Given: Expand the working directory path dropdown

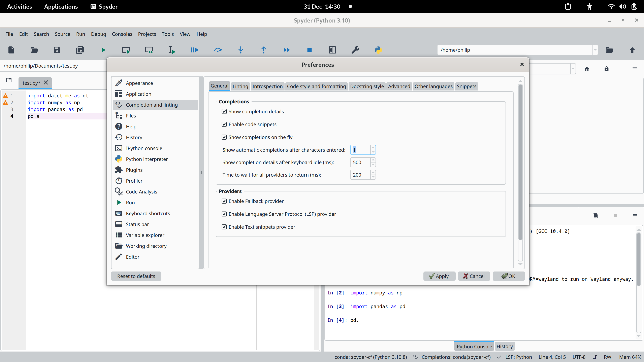Looking at the screenshot, I should click(595, 50).
